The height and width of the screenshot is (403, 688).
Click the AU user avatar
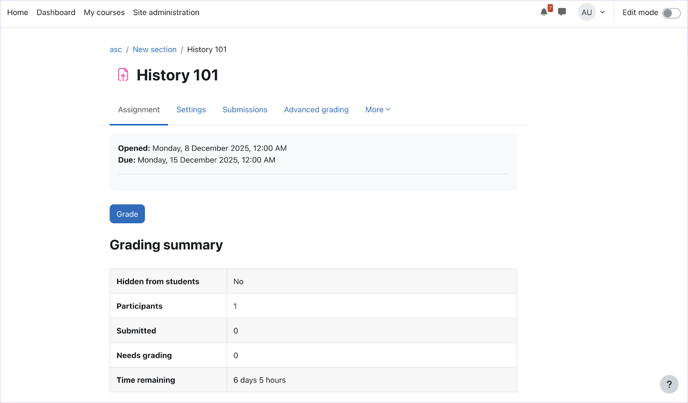(x=586, y=13)
